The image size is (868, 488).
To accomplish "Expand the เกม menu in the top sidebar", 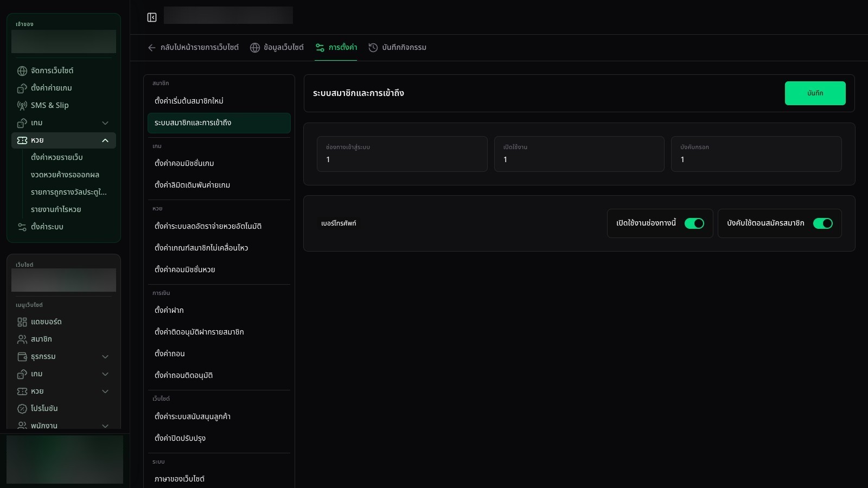I will (x=105, y=123).
